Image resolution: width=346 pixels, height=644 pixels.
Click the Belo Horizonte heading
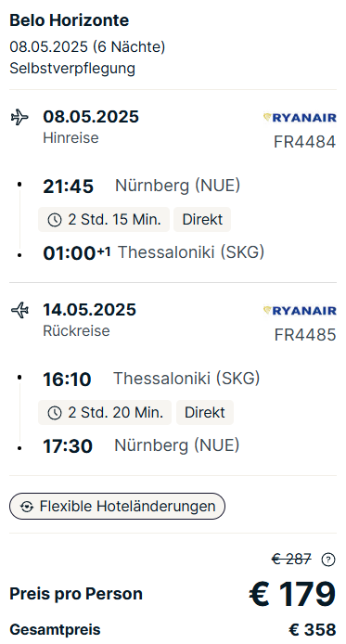(x=70, y=20)
